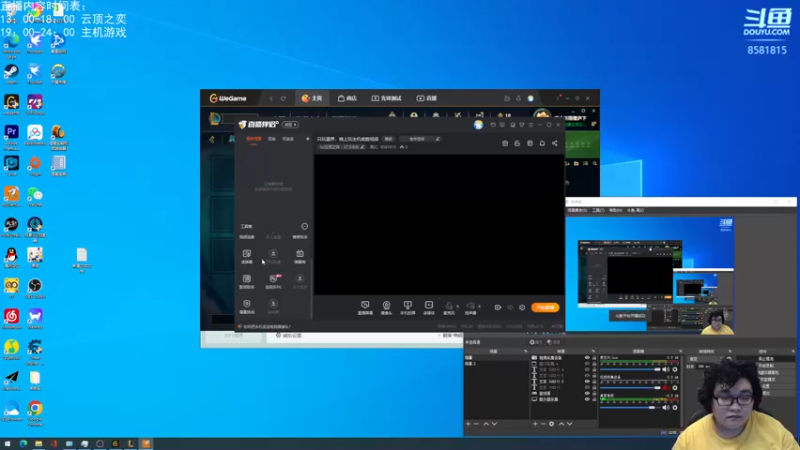Add a scene with the plus in OBS Scenes panel
This screenshot has height=450, width=800.
coord(468,424)
